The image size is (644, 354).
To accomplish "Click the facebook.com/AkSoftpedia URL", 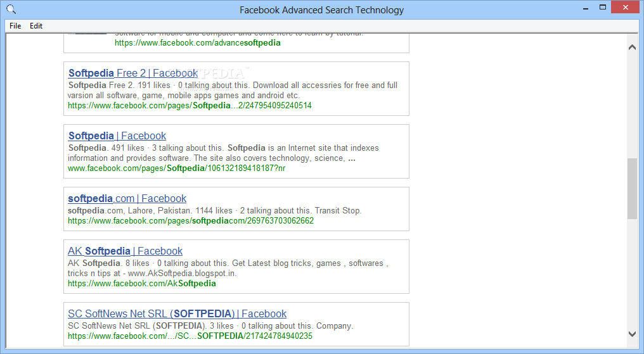I will (142, 284).
